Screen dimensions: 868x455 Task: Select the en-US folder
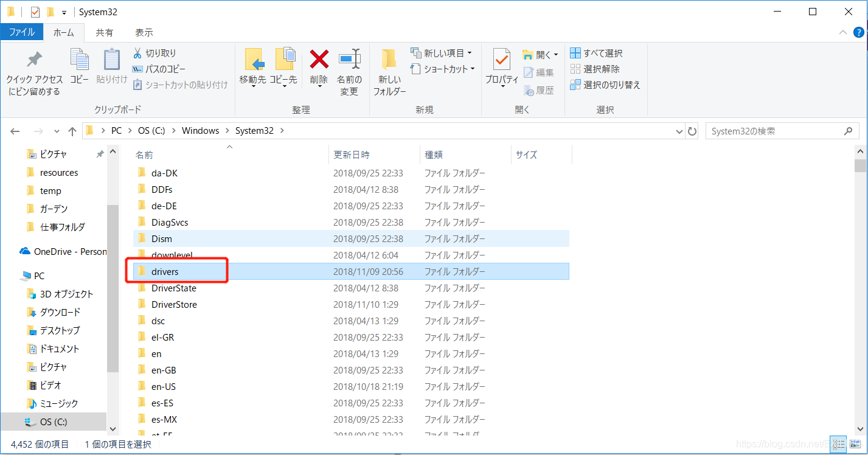click(350, 386)
